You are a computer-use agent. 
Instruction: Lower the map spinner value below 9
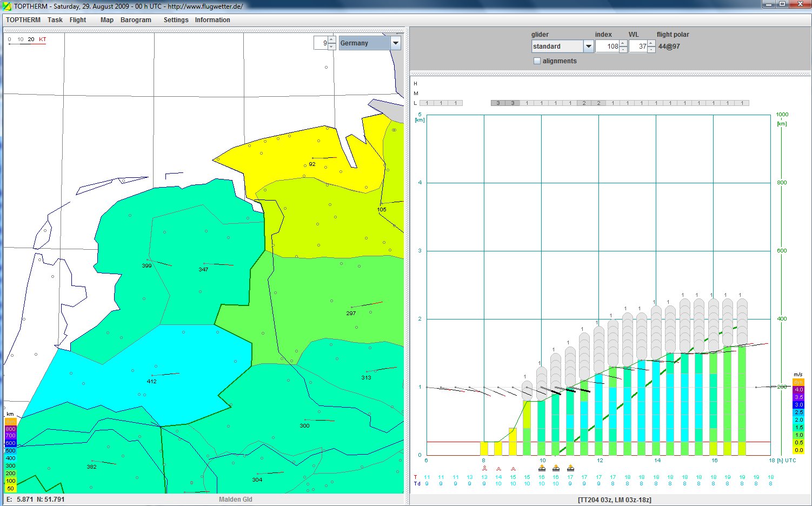[x=332, y=46]
